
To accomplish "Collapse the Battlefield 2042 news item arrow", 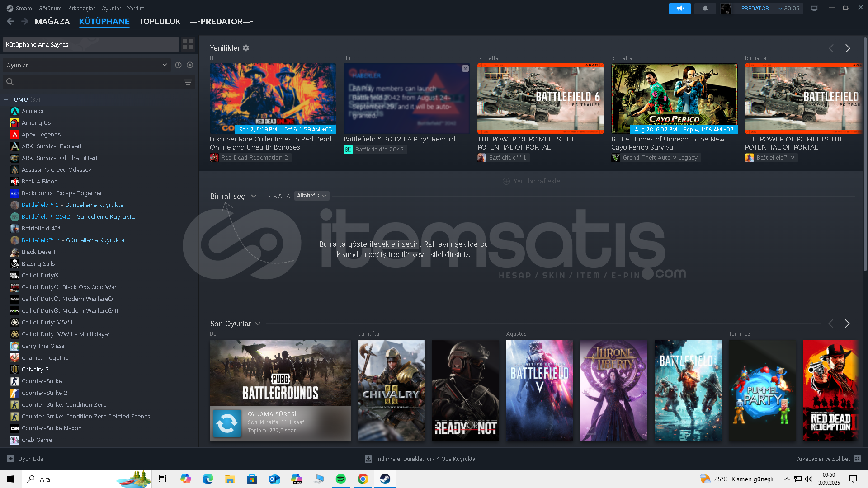I will [x=465, y=69].
